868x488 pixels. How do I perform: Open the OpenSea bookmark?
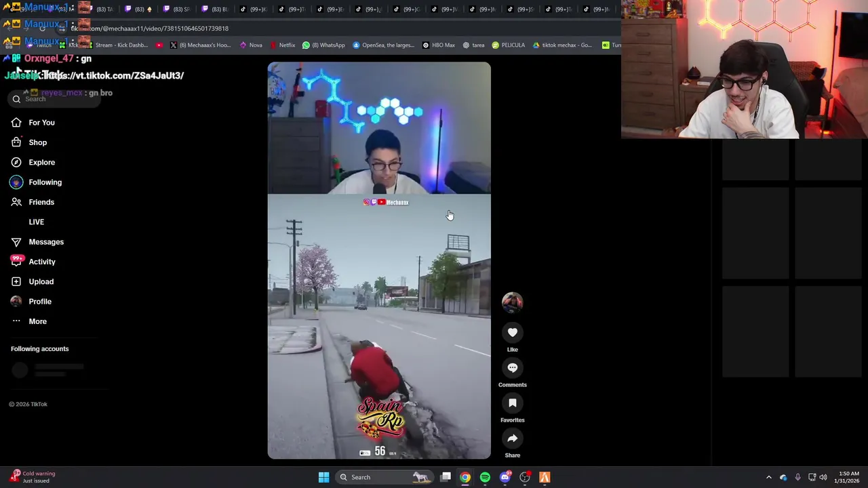383,45
